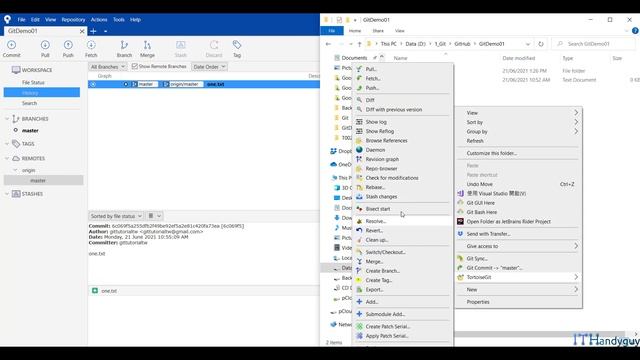Choose Create Branch... entry
The image size is (640, 360).
pyautogui.click(x=403, y=271)
